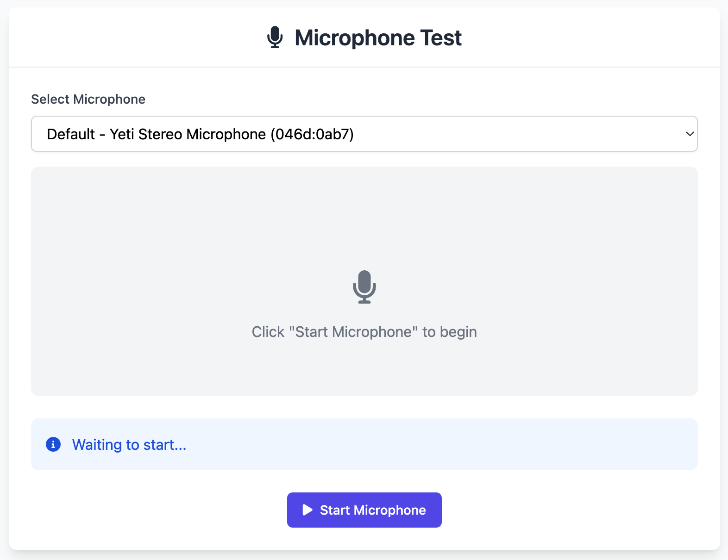Viewport: 728px width, 560px height.
Task: Expand the microphone list using the chevron arrow
Action: click(689, 134)
